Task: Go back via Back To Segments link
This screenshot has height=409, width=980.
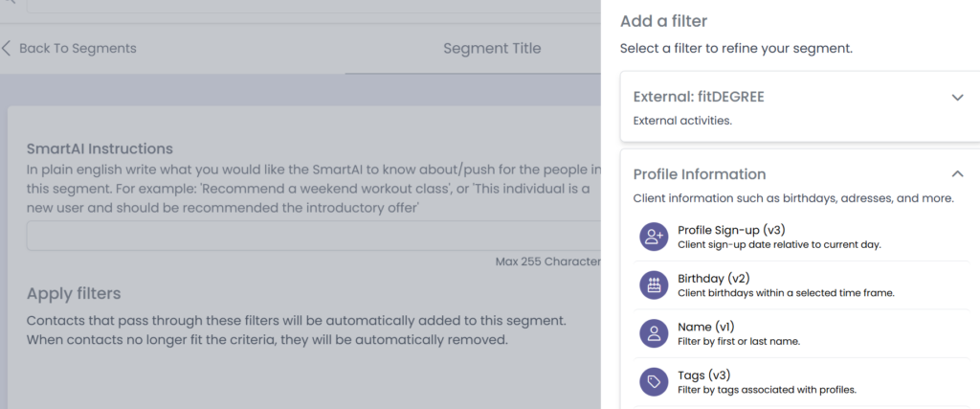Action: click(x=78, y=48)
